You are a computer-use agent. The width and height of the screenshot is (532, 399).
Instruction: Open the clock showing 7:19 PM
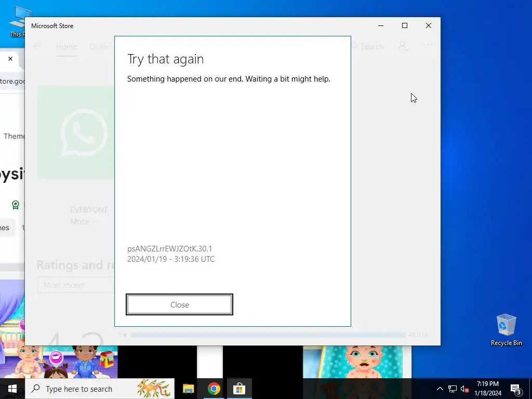(487, 389)
